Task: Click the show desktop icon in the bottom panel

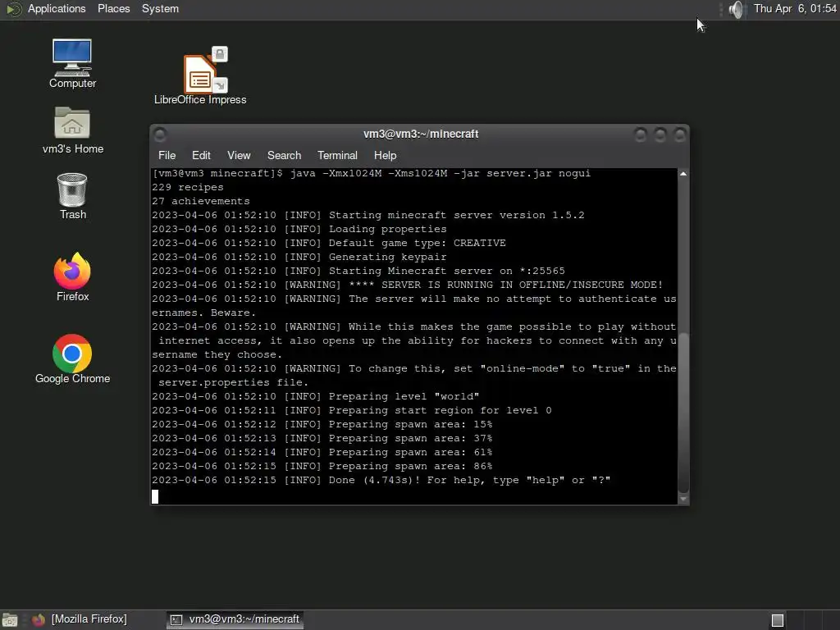Action: [10, 620]
